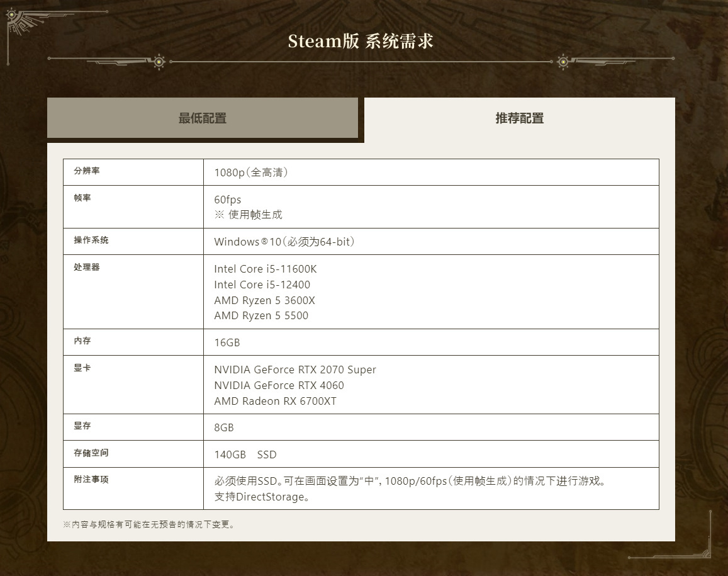Click the 1080p(全高清) value

[251, 172]
